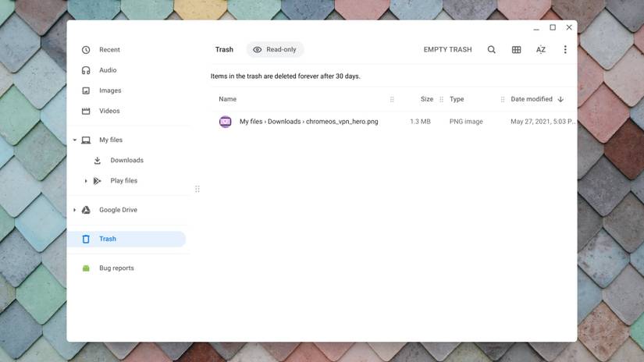Click the green Bug reports icon
Image resolution: width=644 pixels, height=362 pixels.
pyautogui.click(x=86, y=268)
